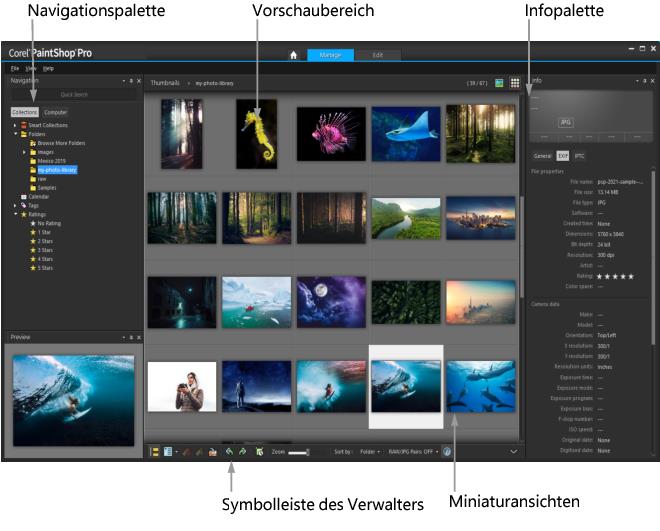
Task: Rotate the image right in Organizer toolbar
Action: 241,452
